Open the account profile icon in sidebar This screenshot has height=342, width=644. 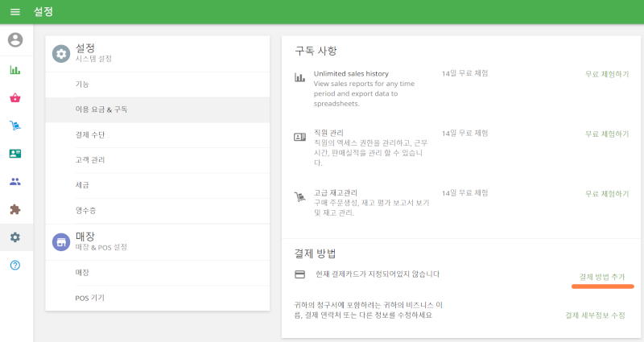15,39
